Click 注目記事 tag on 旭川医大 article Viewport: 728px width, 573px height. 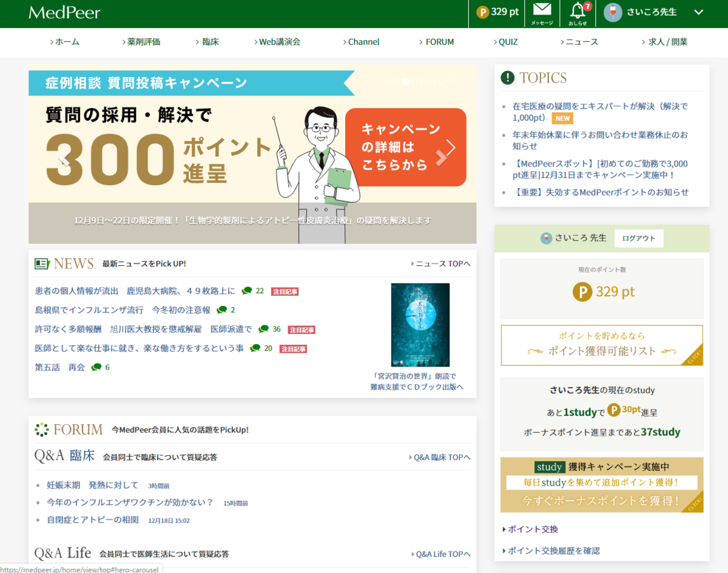click(x=302, y=330)
